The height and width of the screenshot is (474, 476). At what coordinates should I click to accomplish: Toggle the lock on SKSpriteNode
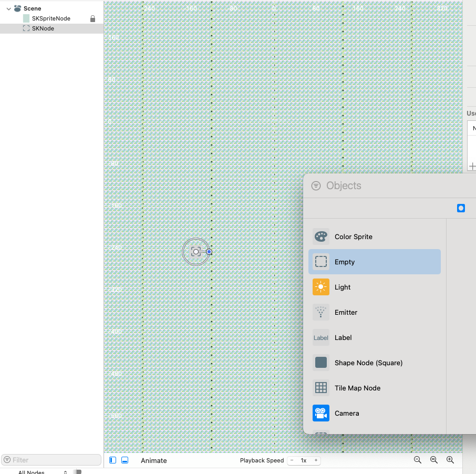click(x=93, y=18)
